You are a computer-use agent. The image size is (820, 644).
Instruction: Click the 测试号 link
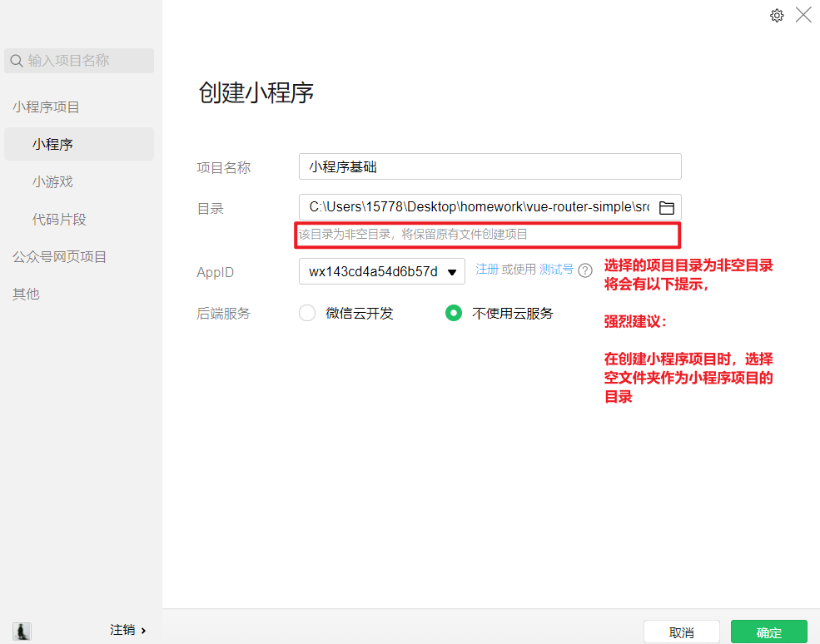pos(556,270)
